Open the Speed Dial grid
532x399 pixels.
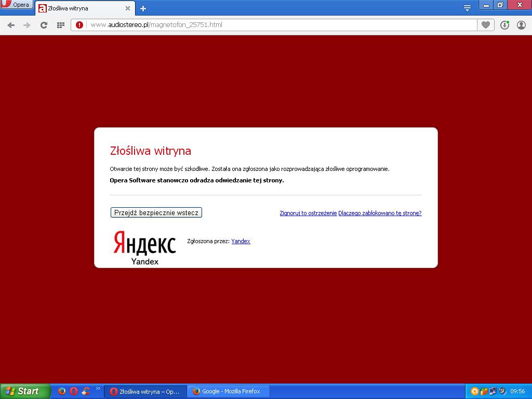click(60, 25)
